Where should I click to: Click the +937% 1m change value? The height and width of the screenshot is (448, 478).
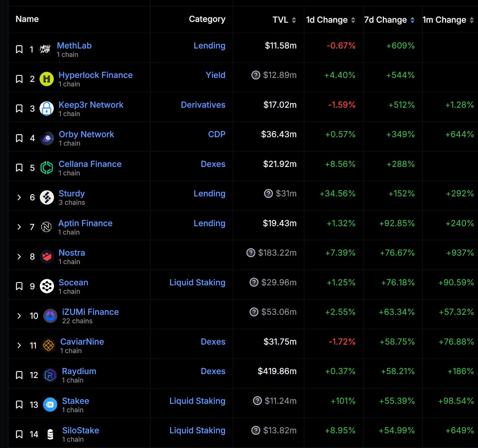click(460, 253)
